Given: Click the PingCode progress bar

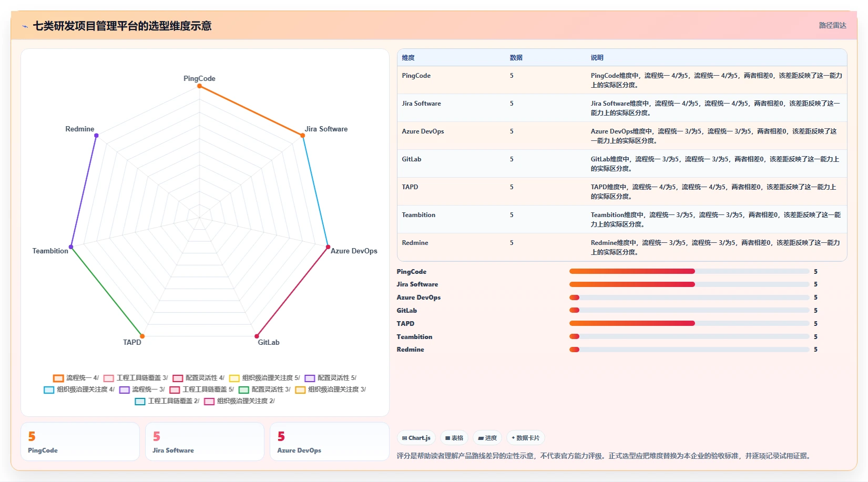Looking at the screenshot, I should pos(689,271).
